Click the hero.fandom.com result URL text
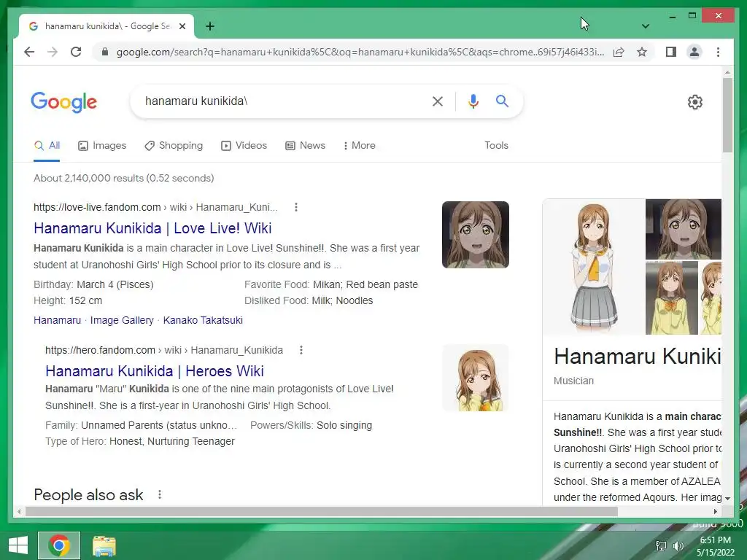Screen dimensions: 747x560 pos(164,350)
